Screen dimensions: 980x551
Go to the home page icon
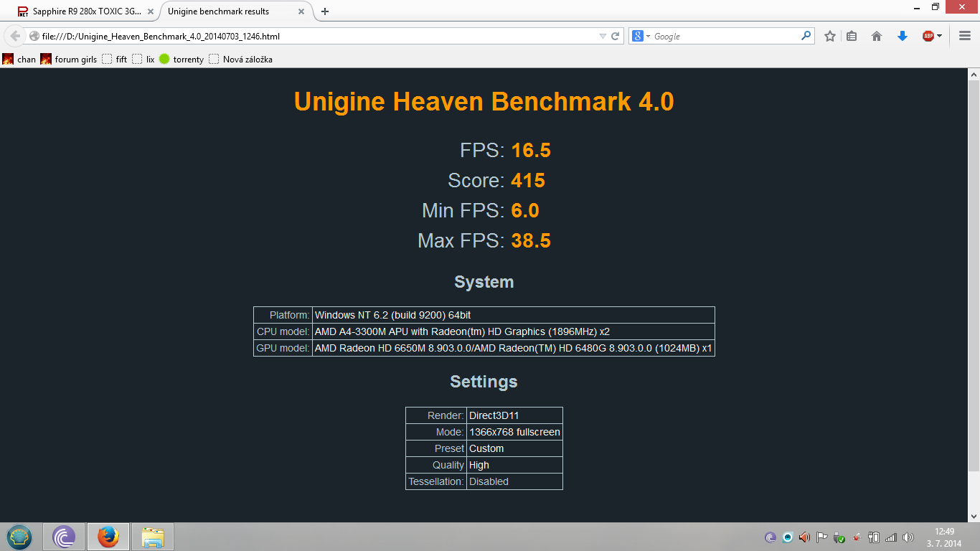876,36
